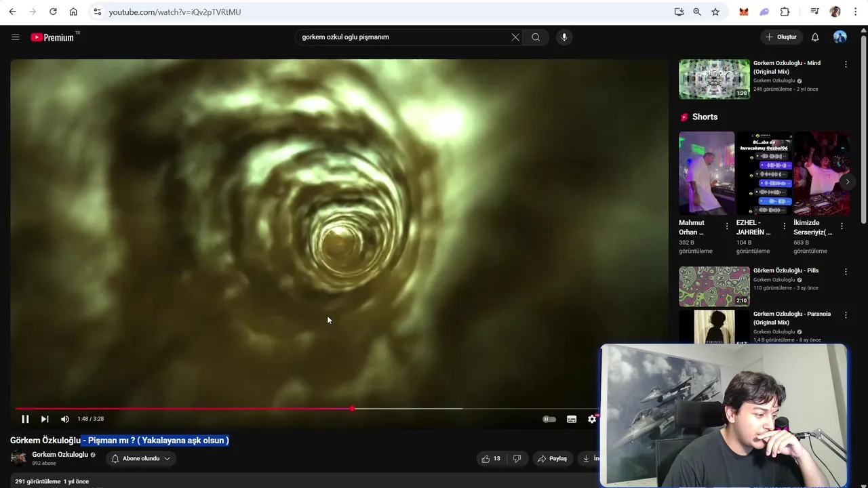
Task: Open the browser home page
Action: click(73, 12)
